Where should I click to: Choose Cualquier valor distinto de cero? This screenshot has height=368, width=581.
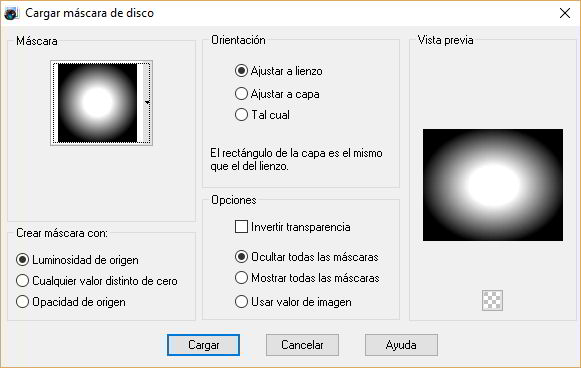click(x=97, y=281)
